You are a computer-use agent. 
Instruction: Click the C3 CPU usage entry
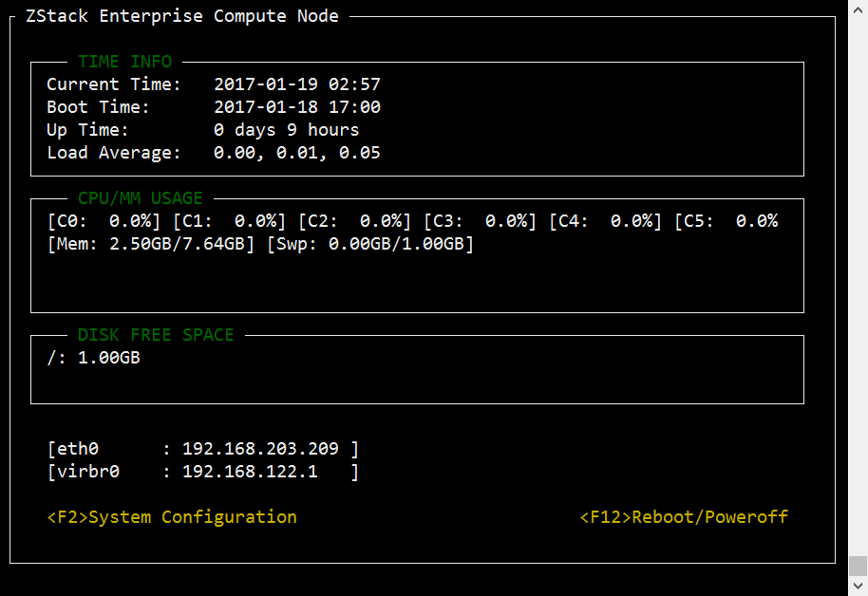(x=480, y=221)
